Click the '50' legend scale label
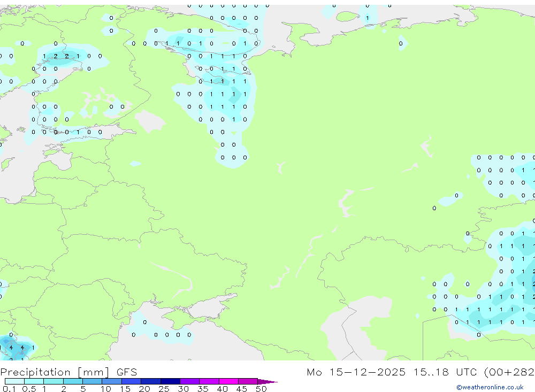Viewport: 535px width, 392px height. [x=261, y=389]
